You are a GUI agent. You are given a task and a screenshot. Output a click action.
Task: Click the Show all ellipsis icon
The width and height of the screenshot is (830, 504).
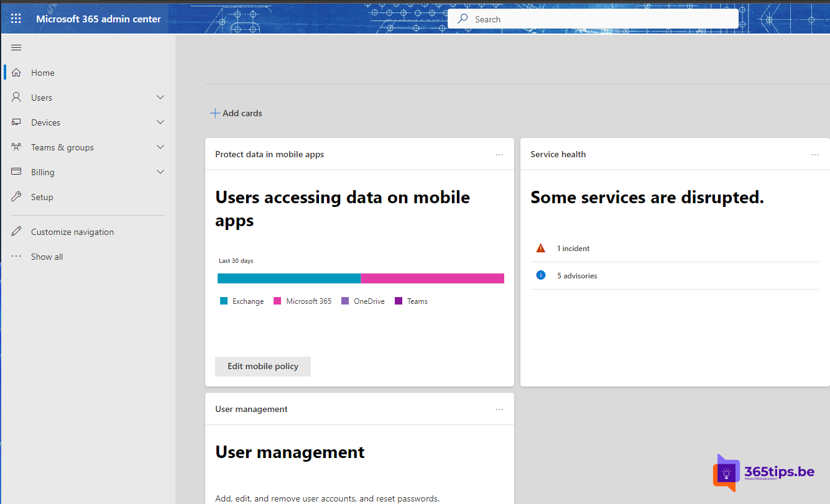[x=16, y=257]
